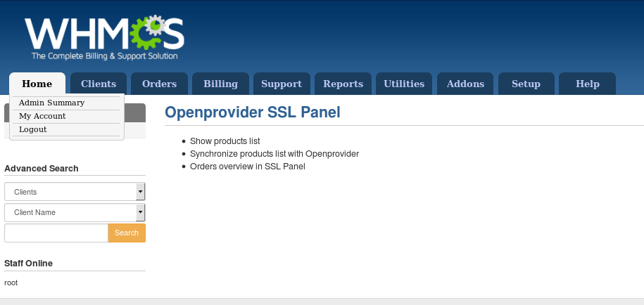Viewport: 644px width, 305px height.
Task: Open Orders overview in SSL Panel
Action: pyautogui.click(x=247, y=167)
